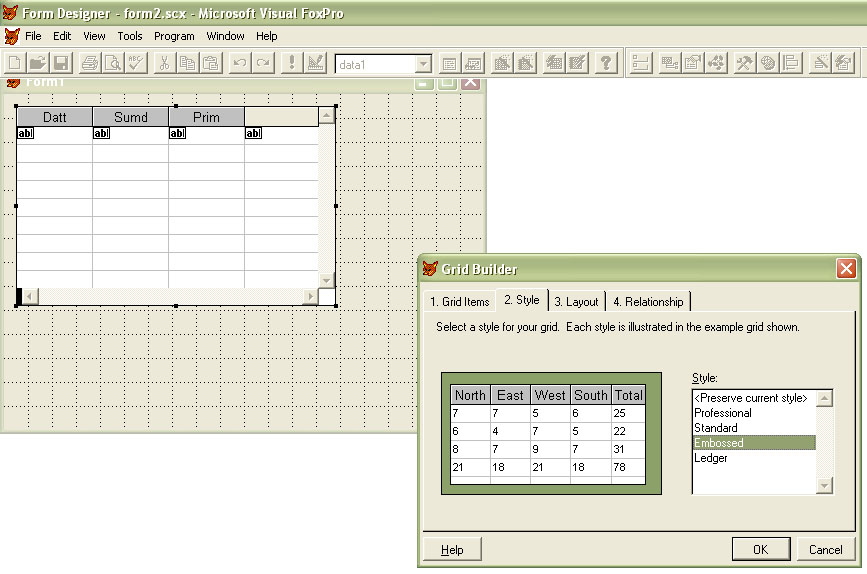
Task: Click form grid vertical scroll down arrow
Action: (x=326, y=280)
